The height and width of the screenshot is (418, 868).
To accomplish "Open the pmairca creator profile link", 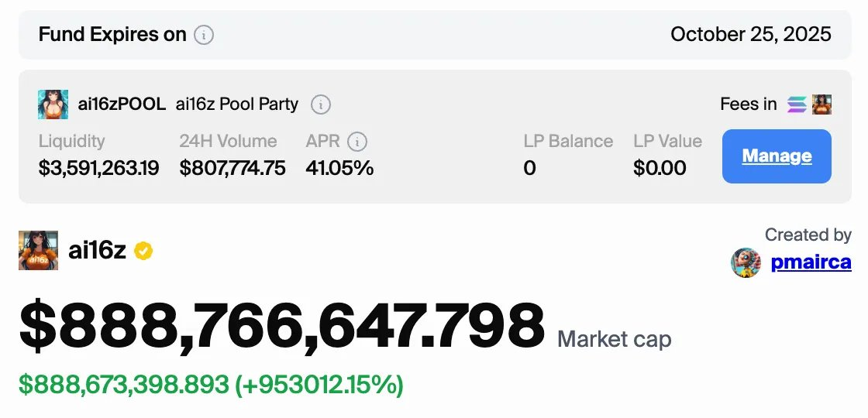I will (x=811, y=262).
